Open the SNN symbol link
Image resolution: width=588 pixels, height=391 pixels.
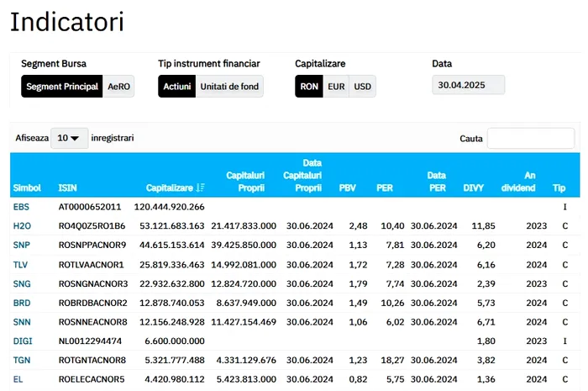pos(22,322)
